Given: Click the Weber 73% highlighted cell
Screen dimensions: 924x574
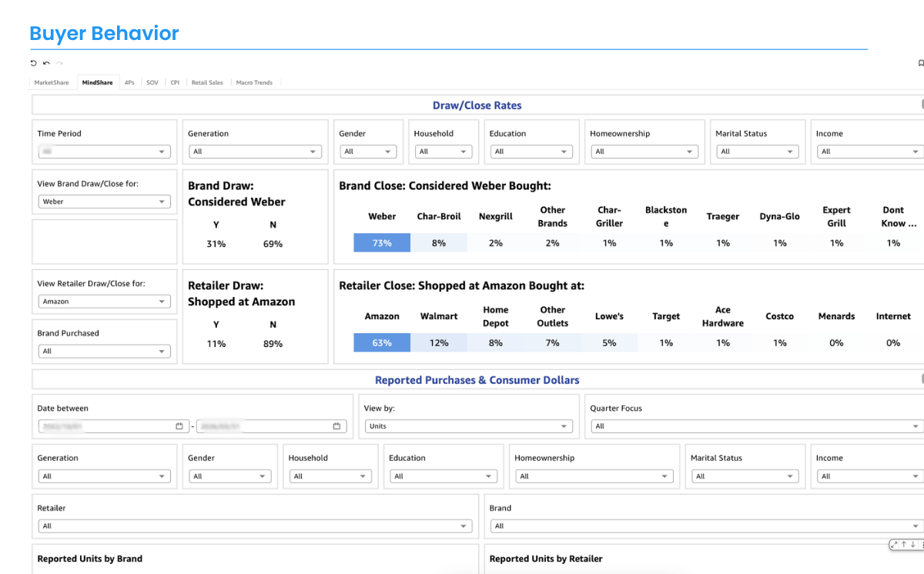Looking at the screenshot, I should [x=382, y=243].
